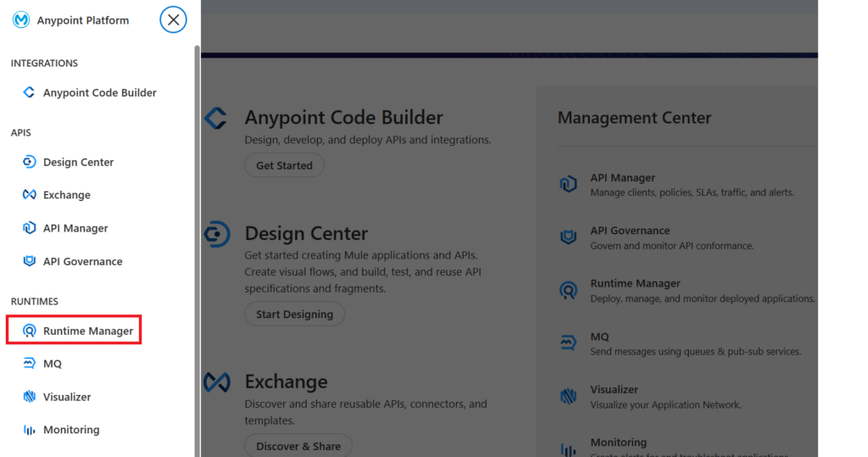Click text 'Get started creating Mule applications and APIs.'
This screenshot has width=868, height=457.
pos(361,255)
